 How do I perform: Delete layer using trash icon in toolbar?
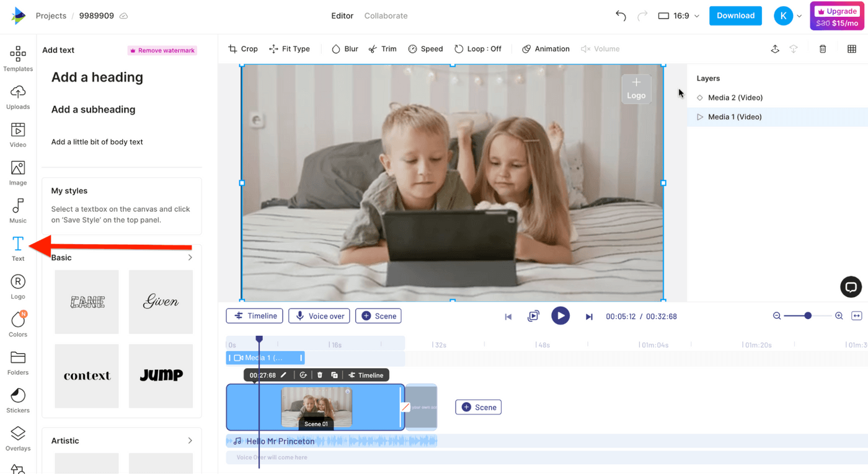pyautogui.click(x=823, y=49)
